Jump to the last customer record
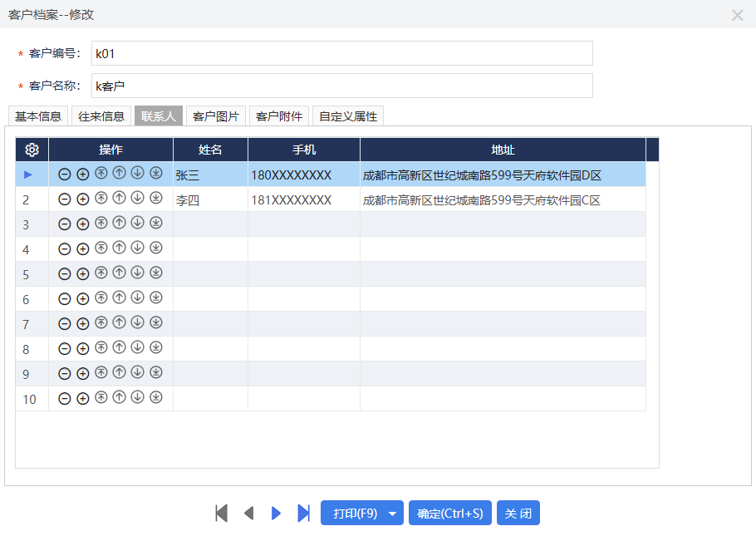Viewport: 756px width, 536px height. (303, 513)
